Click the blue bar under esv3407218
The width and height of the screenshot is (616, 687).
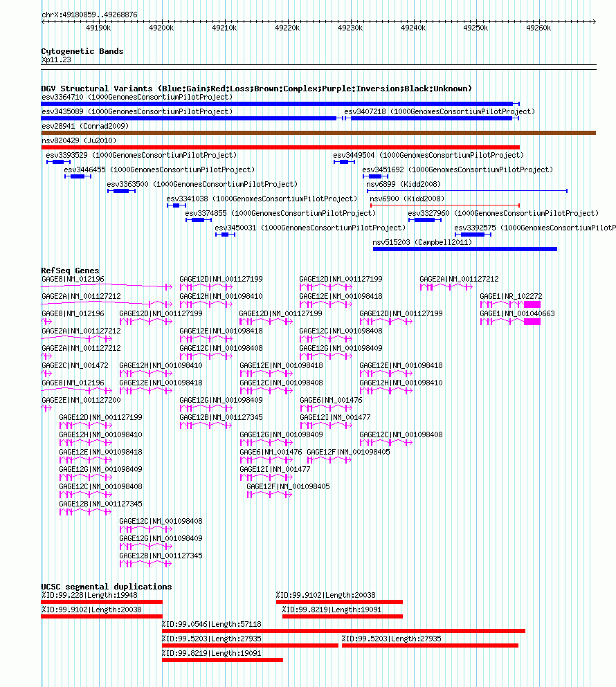432,118
